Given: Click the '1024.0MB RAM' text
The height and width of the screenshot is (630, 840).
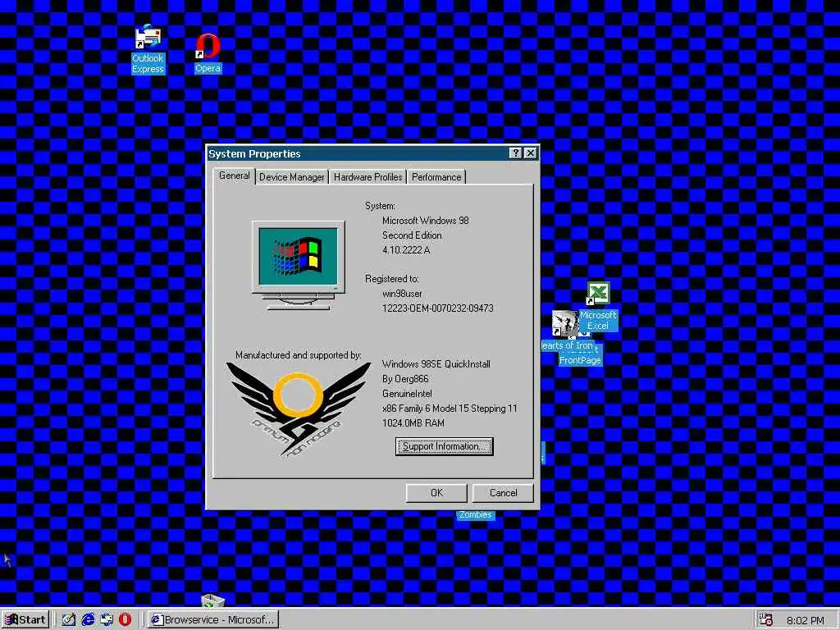Looking at the screenshot, I should (413, 422).
